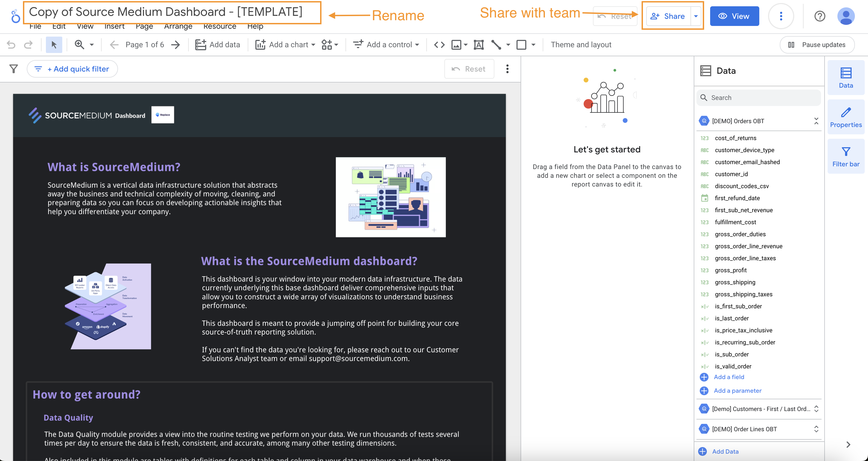Select the gross_profit field
The height and width of the screenshot is (461, 868).
731,270
